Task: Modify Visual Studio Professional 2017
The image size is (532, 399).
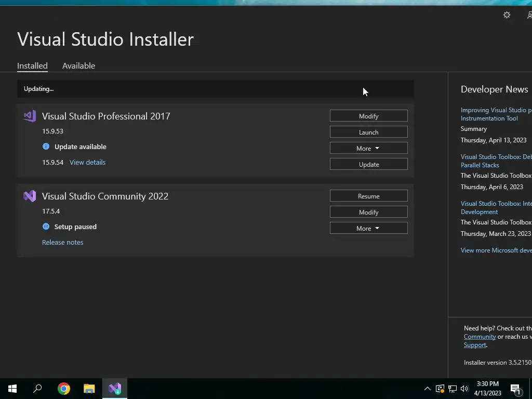Action: pos(368,116)
